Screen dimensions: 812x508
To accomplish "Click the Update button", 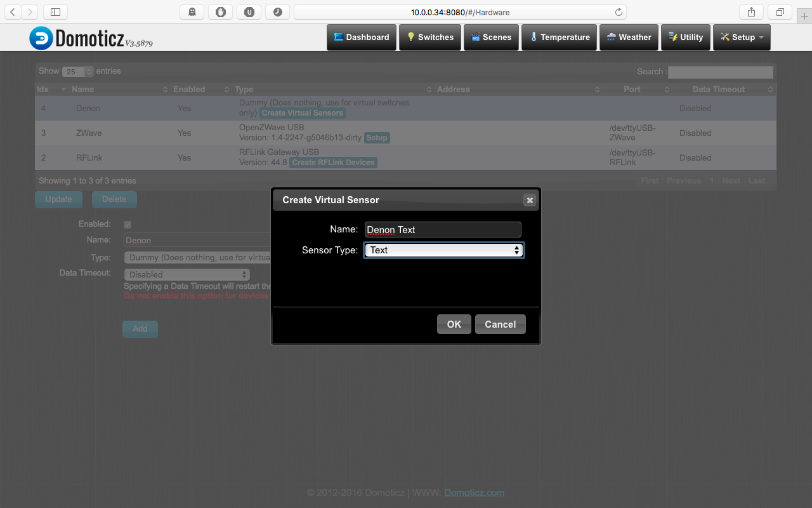I will (58, 199).
